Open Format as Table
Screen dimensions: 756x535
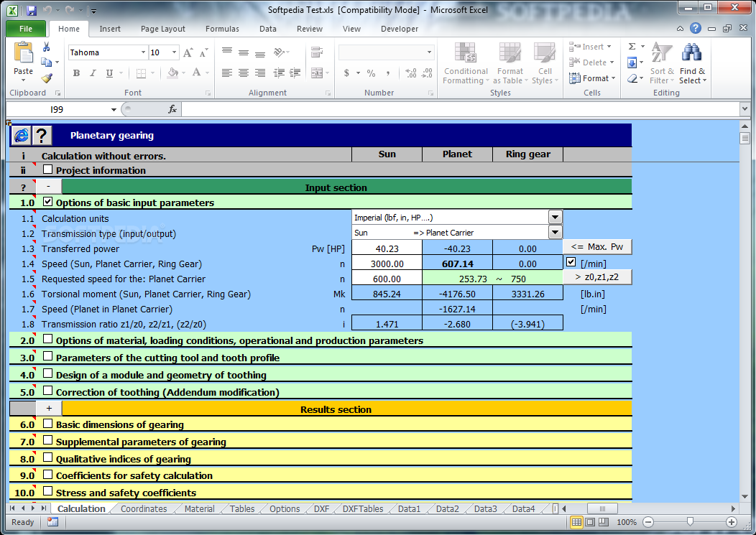(510, 63)
